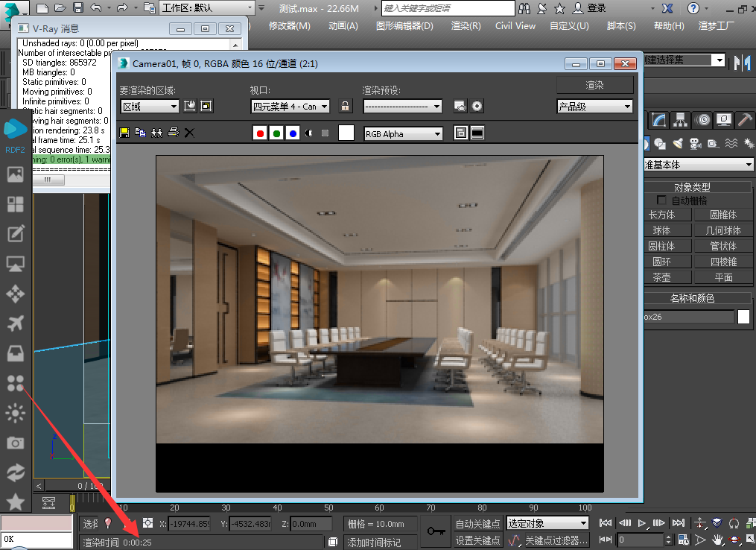The image size is (756, 550).
Task: Open the RGB Alpha channel dropdown
Action: point(403,133)
